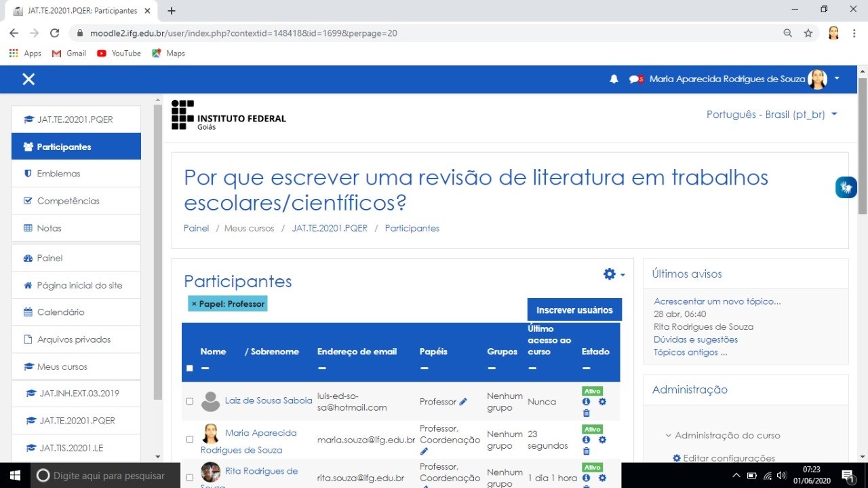Viewport: 868px width, 488px height.
Task: Toggle select-all participants checkbox
Action: (x=190, y=369)
